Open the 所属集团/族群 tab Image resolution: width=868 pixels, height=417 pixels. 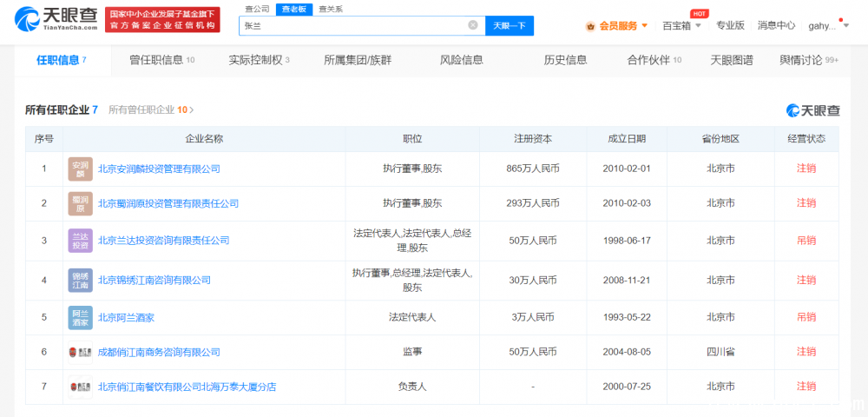tap(358, 60)
